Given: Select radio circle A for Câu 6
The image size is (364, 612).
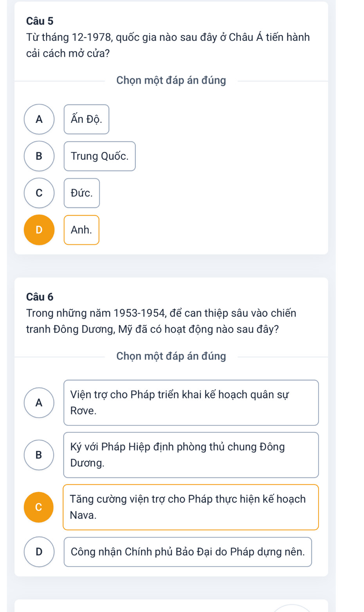Looking at the screenshot, I should coord(39,403).
